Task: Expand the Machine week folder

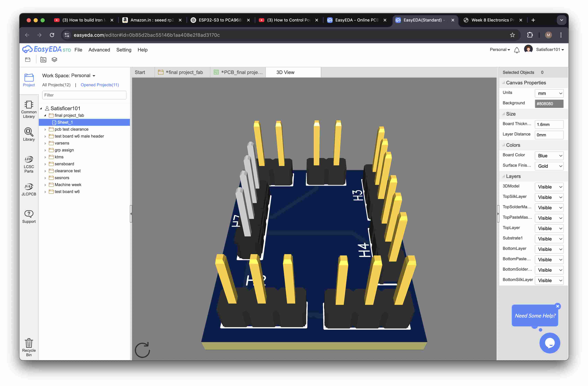Action: tap(45, 185)
